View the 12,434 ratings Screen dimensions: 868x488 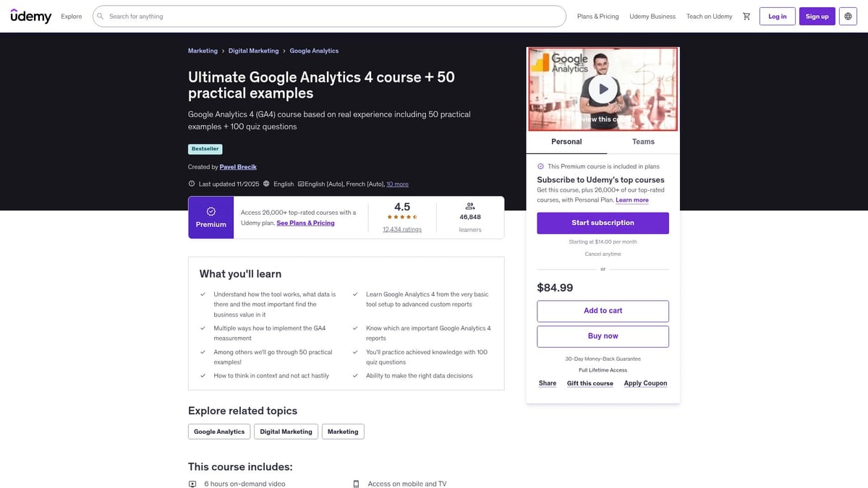(x=402, y=228)
